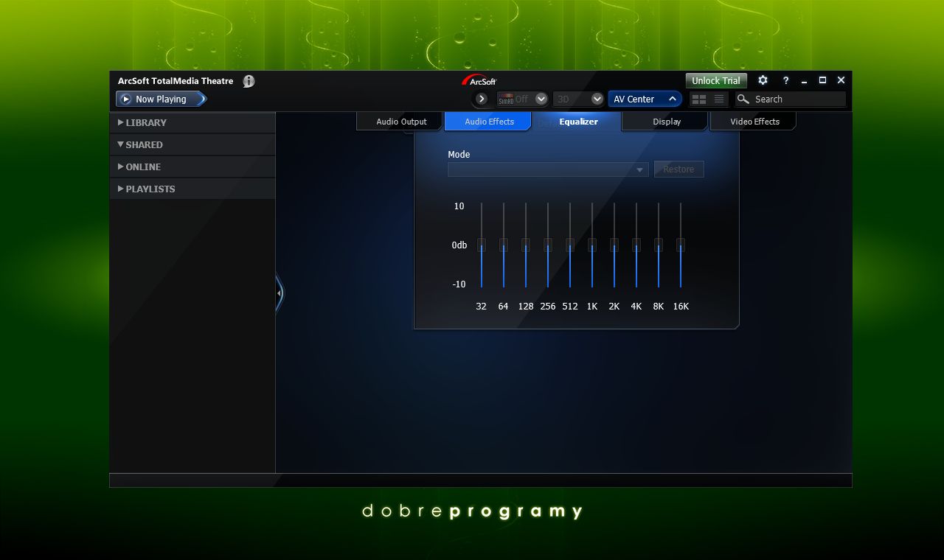Screen dimensions: 944x560
Task: Minimize the TotalMedia Theatre window
Action: tap(804, 80)
